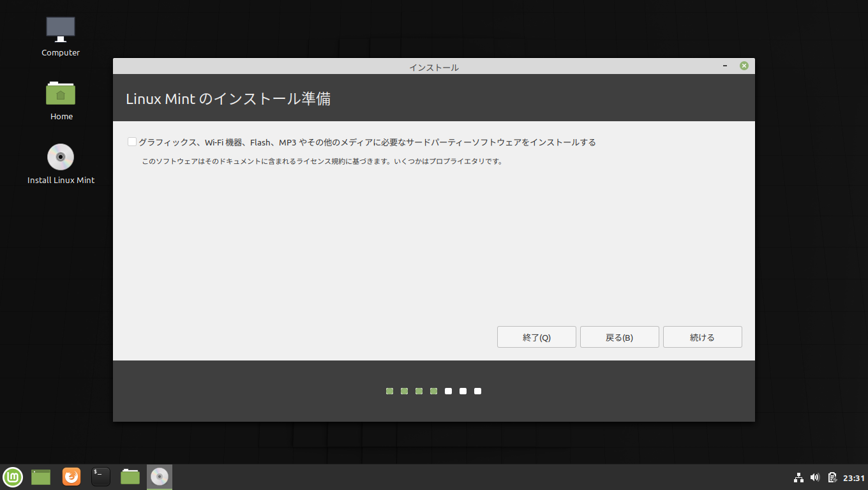Viewport: 868px width, 490px height.
Task: Launch Firefox from the panel
Action: [x=71, y=477]
